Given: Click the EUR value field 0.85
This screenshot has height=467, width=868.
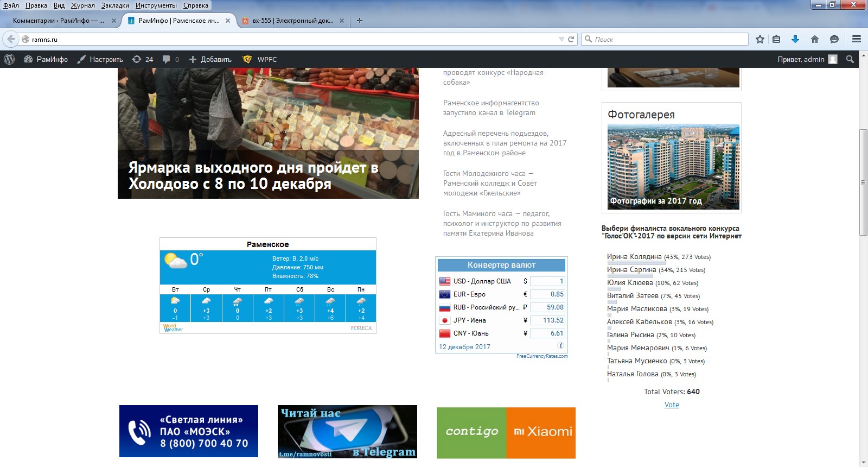Looking at the screenshot, I should (547, 294).
